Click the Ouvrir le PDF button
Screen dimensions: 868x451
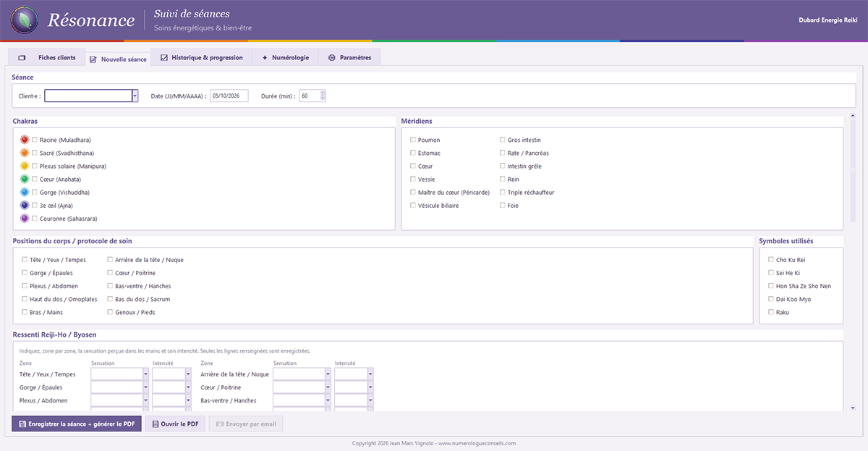tap(175, 424)
